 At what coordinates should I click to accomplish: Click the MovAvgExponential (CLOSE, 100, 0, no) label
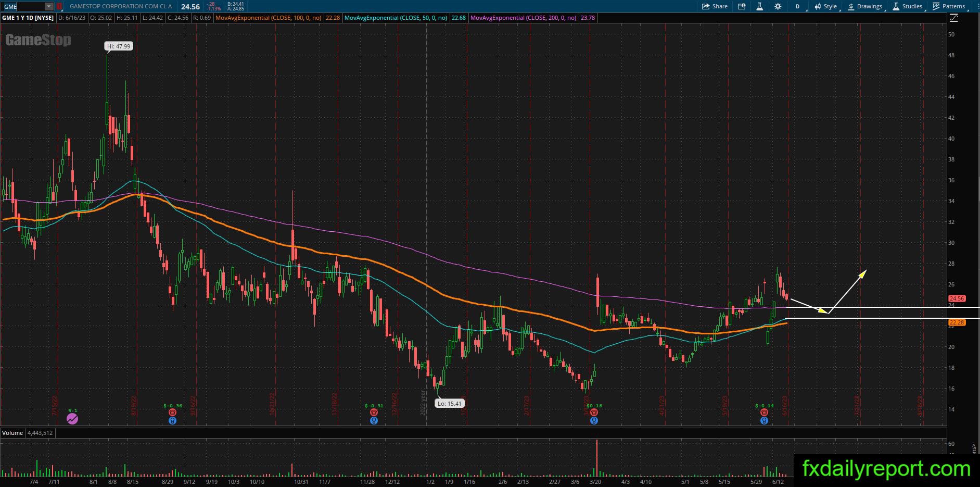[269, 18]
